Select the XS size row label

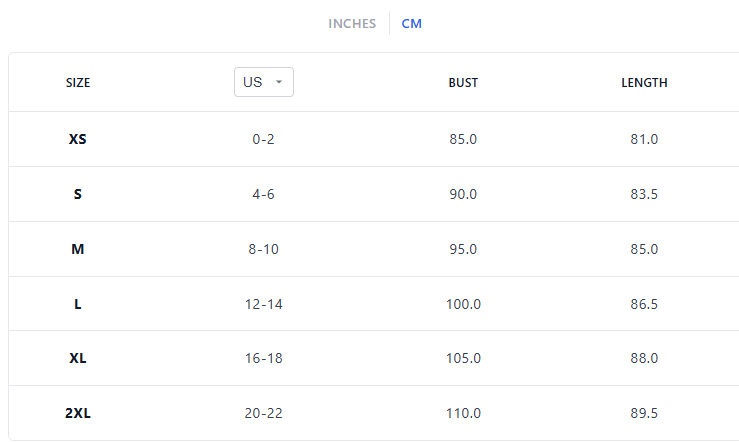78,139
